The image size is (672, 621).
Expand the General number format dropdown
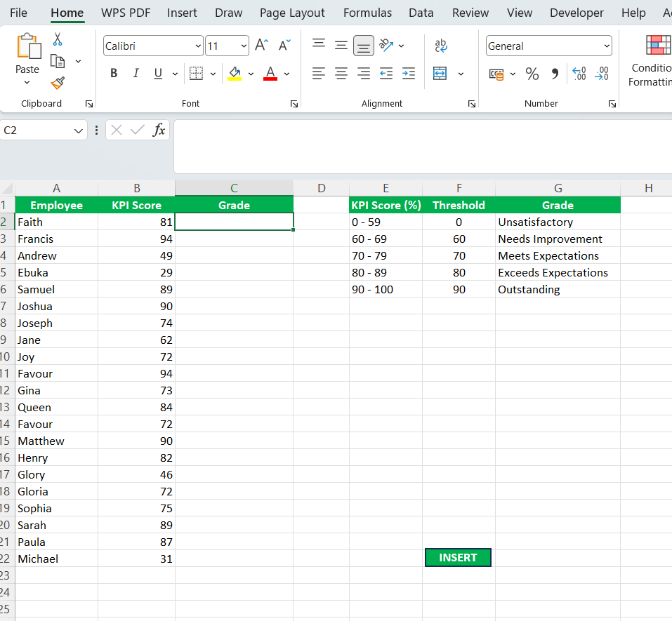(607, 46)
